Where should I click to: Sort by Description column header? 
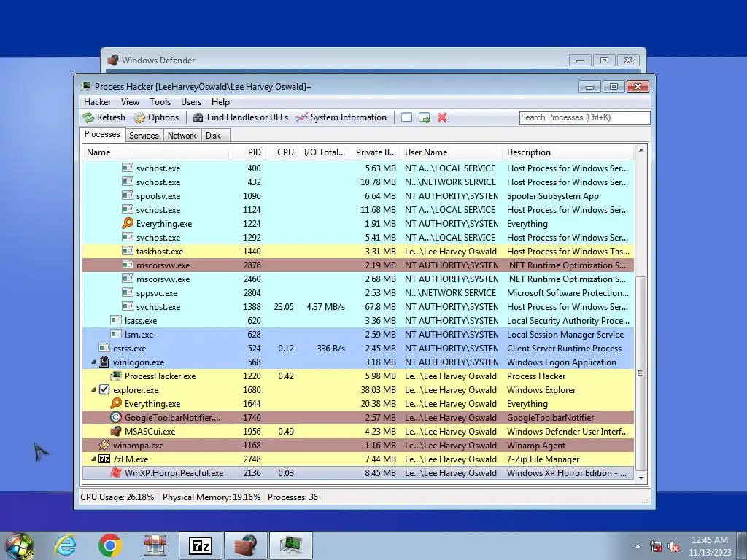568,152
